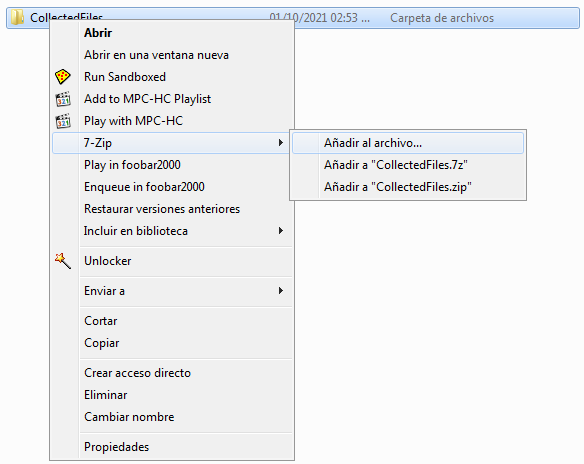The image size is (584, 464).
Task: Select the CollectedFiles folder icon
Action: pyautogui.click(x=17, y=18)
